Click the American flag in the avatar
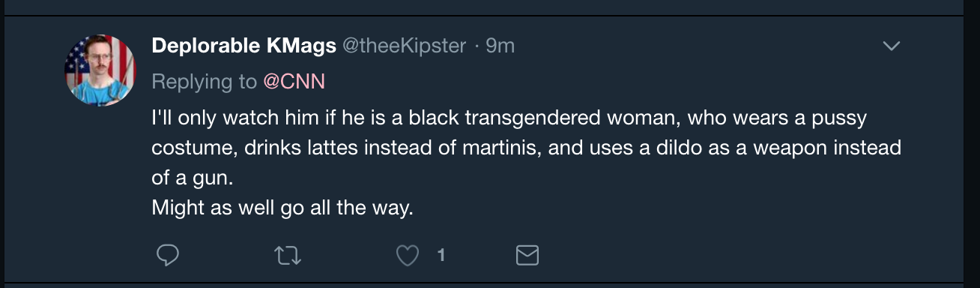980x288 pixels. pyautogui.click(x=78, y=56)
